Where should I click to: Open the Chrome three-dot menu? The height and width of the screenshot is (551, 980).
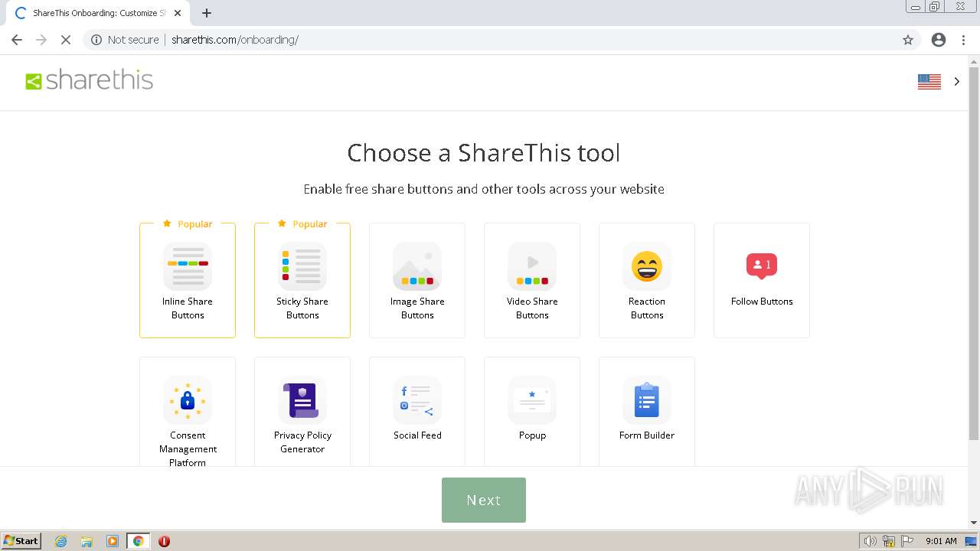(964, 40)
